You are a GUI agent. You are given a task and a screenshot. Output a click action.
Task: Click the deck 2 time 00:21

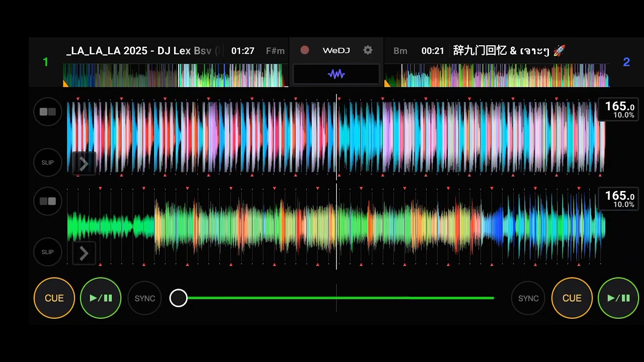point(433,51)
